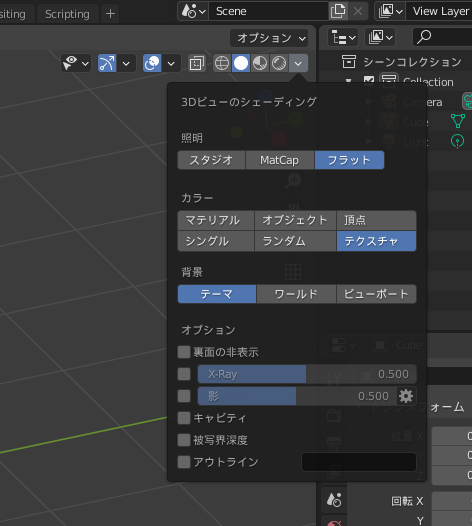Adjust the X-Ray alpha slider
This screenshot has width=472, height=526.
(307, 374)
